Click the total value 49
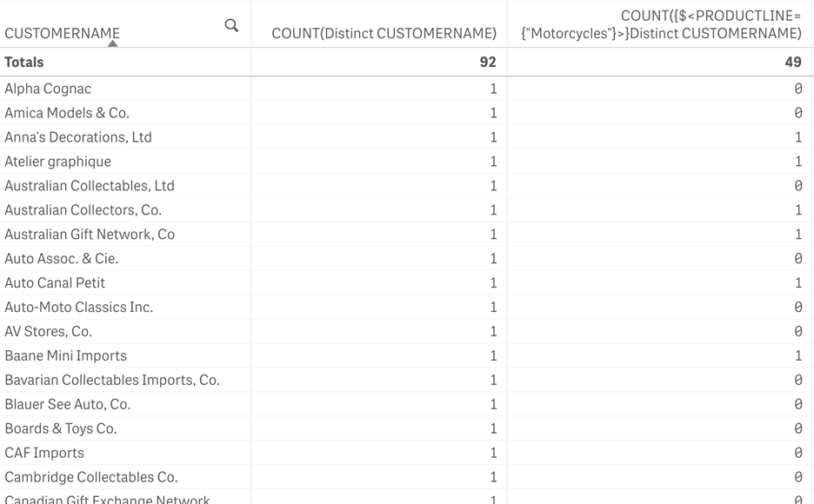This screenshot has width=814, height=504. point(799,62)
